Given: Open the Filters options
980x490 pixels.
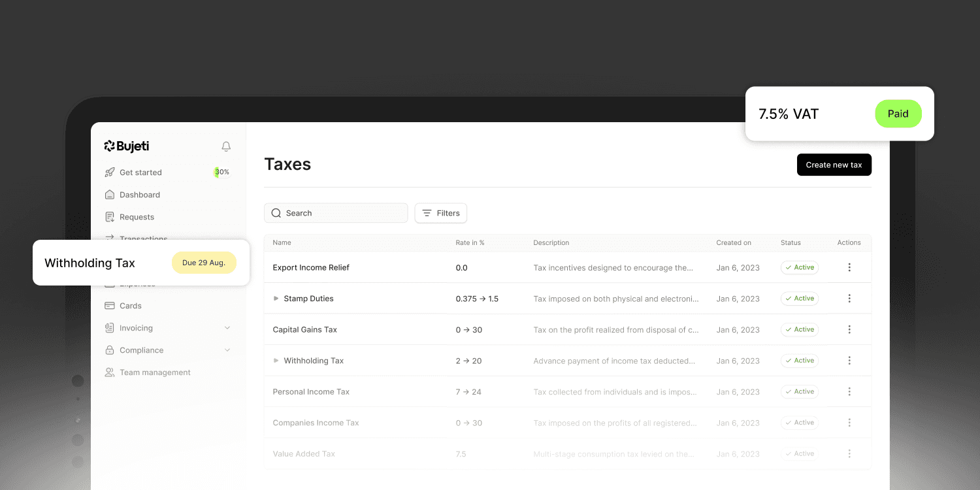Looking at the screenshot, I should click(x=441, y=213).
